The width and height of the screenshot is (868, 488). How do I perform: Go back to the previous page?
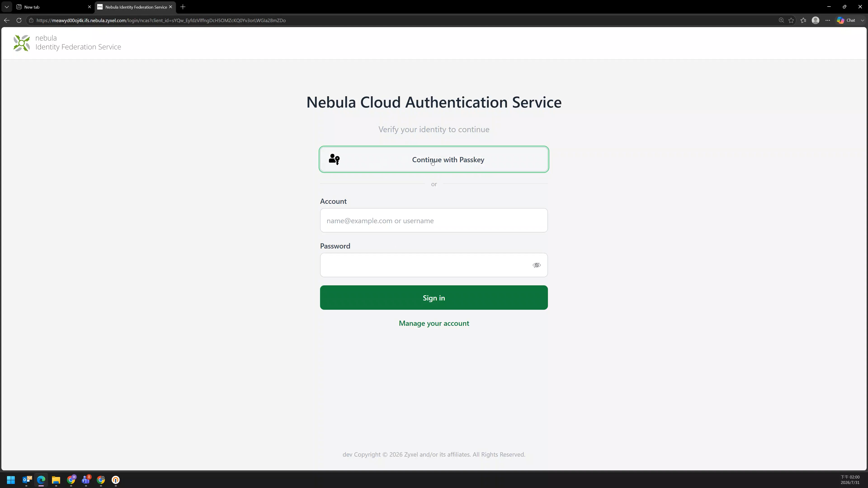tap(7, 21)
